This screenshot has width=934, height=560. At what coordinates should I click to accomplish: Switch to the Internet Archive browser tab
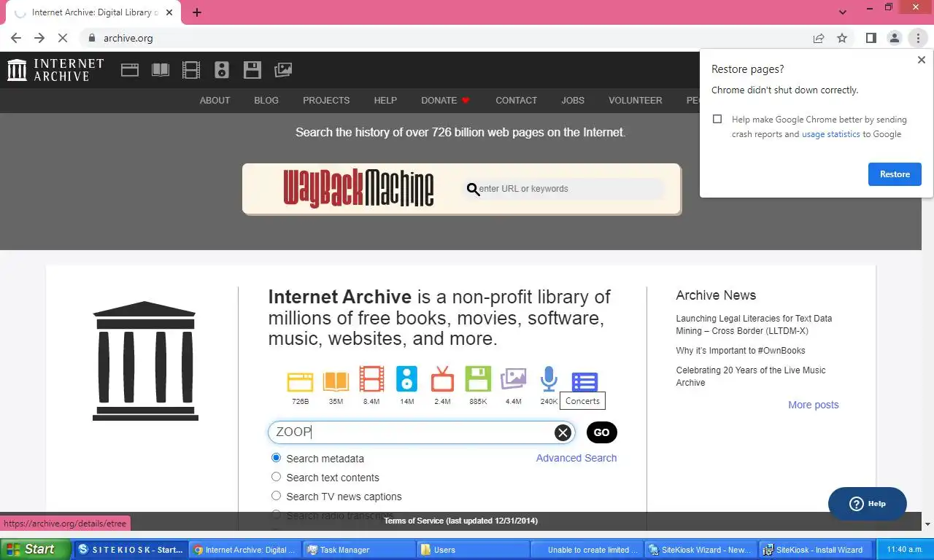click(92, 12)
